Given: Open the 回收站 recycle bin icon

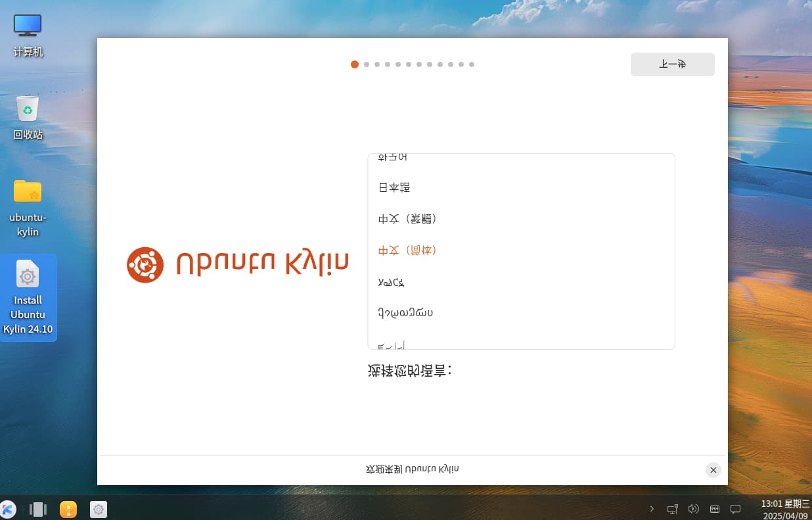Looking at the screenshot, I should 28,118.
